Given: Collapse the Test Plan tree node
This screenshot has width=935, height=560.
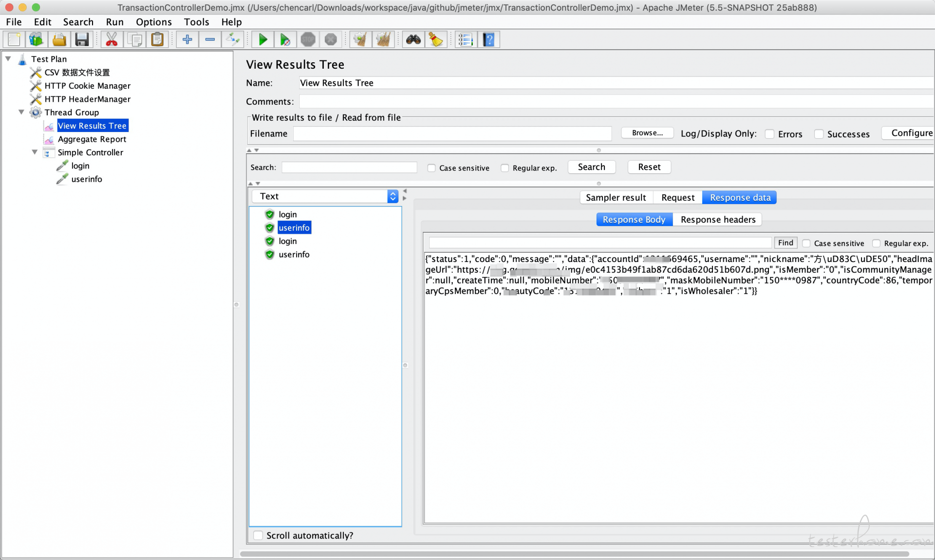Looking at the screenshot, I should [8, 59].
